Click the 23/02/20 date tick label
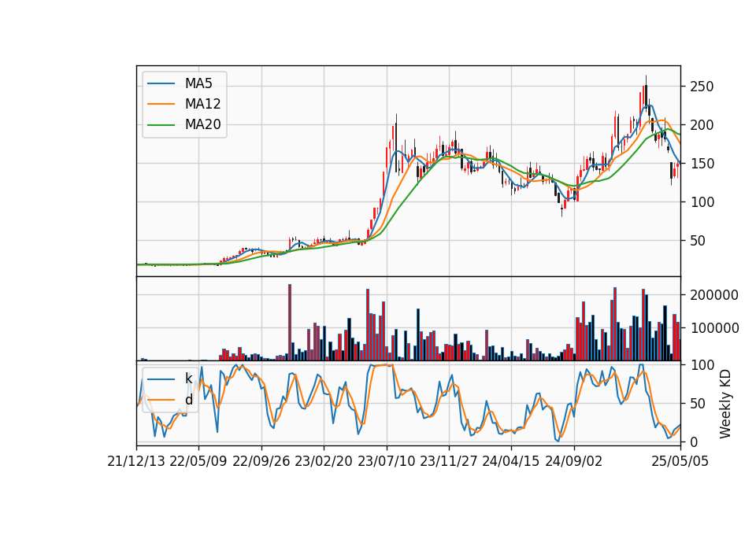 pos(324,461)
